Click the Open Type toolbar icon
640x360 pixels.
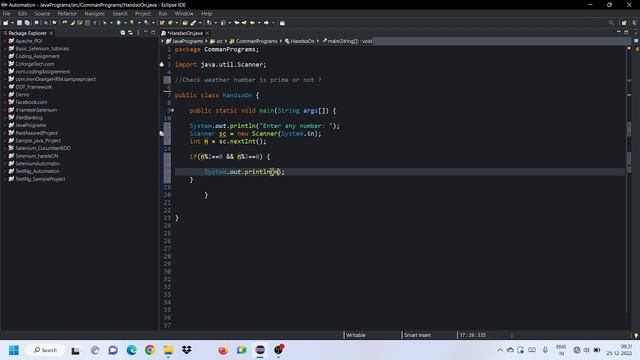[185, 23]
